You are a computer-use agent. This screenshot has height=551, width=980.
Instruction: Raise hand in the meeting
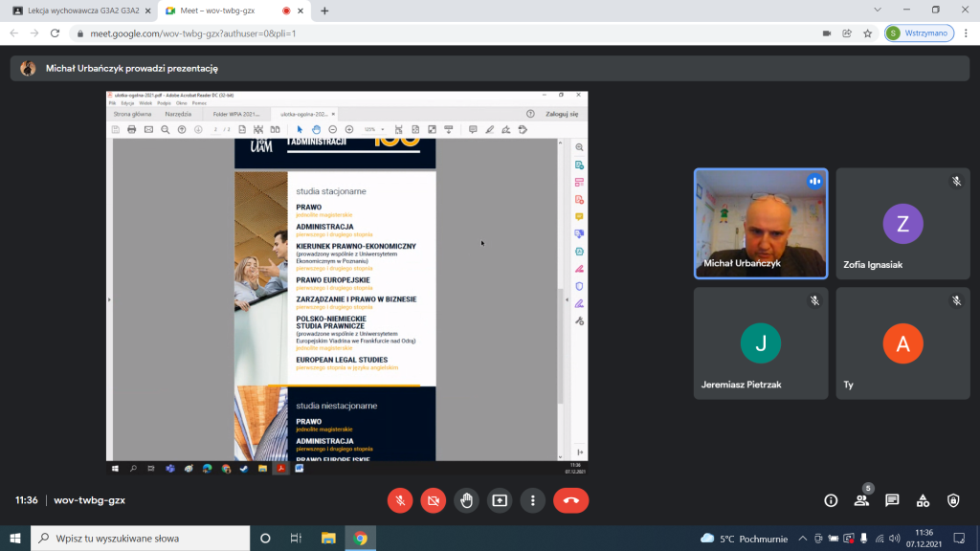click(x=466, y=500)
